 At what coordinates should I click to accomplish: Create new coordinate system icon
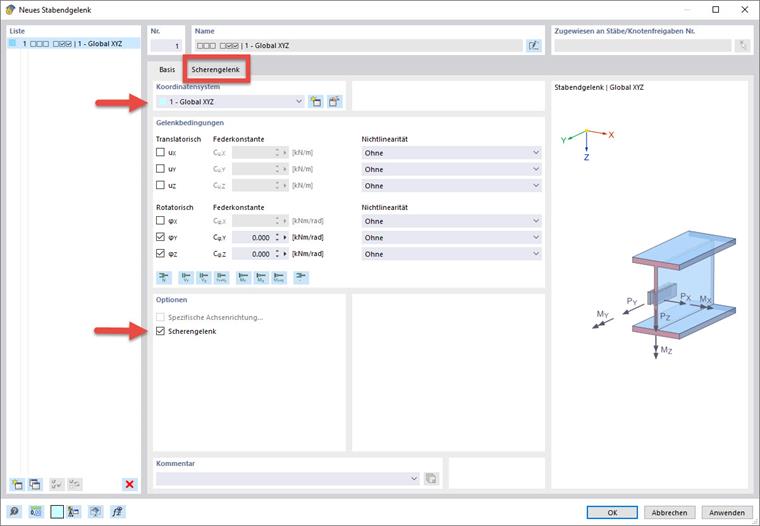[x=316, y=102]
